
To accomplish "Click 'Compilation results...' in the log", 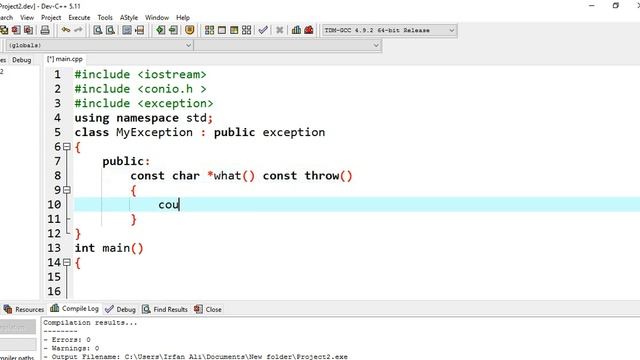I will [x=90, y=322].
